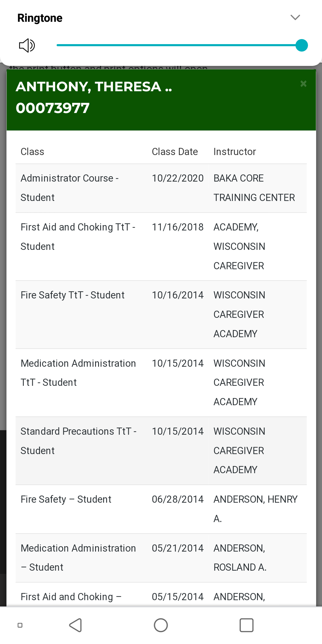
Task: Select the Class Date column header
Action: [x=175, y=152]
